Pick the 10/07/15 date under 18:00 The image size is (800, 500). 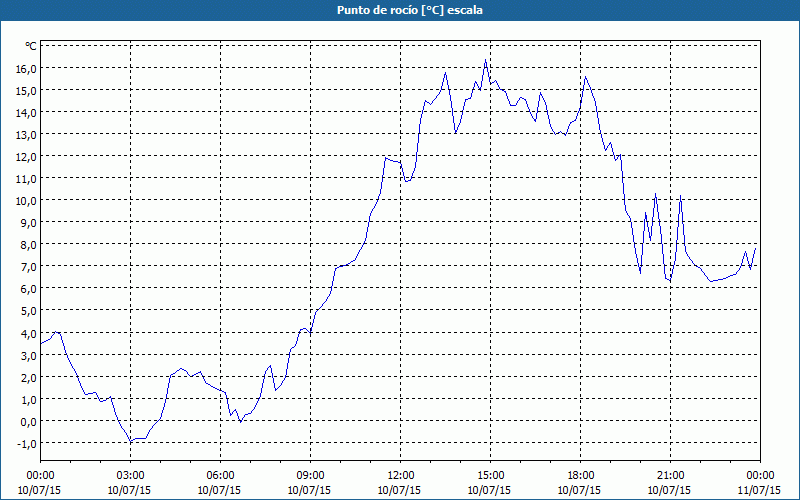(x=580, y=490)
